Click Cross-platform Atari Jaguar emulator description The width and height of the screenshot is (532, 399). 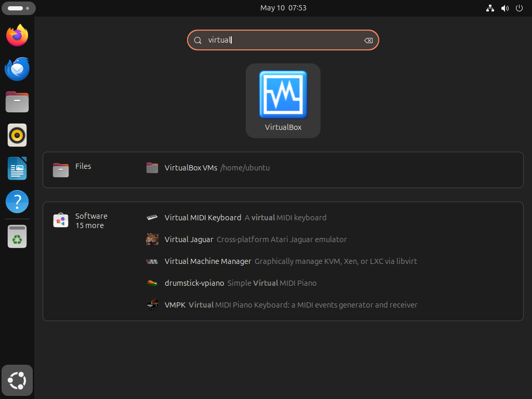(282, 240)
